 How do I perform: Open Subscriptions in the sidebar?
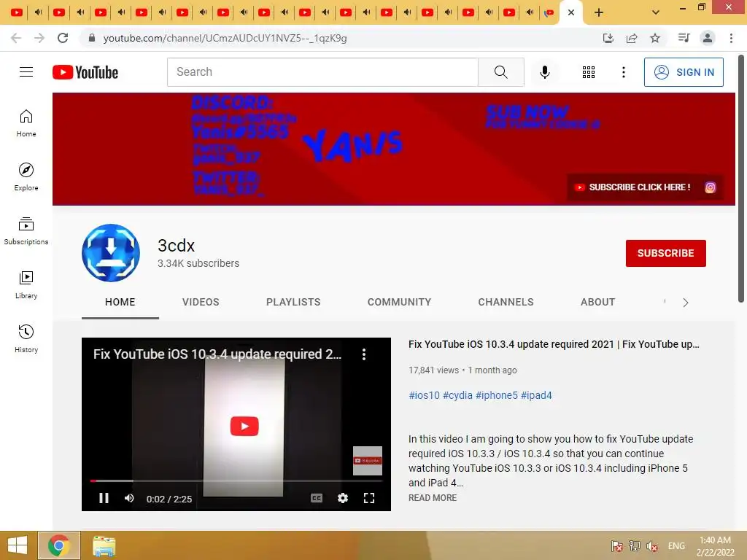(x=26, y=231)
